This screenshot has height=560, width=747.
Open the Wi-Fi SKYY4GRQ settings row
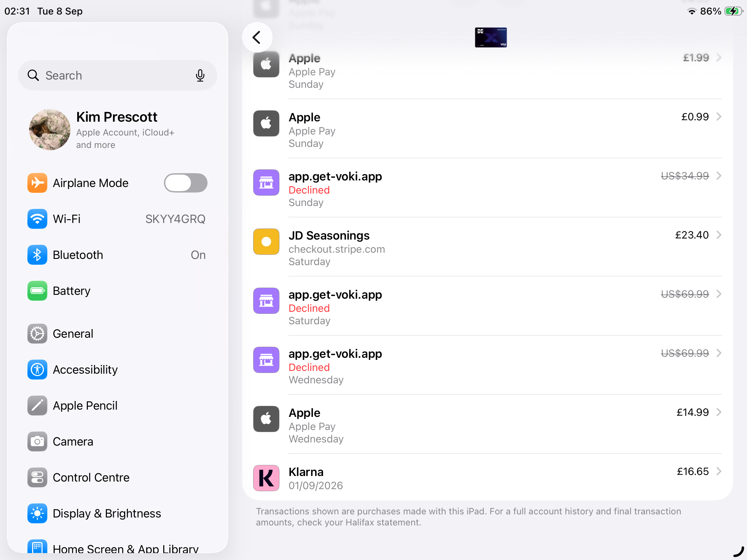118,219
